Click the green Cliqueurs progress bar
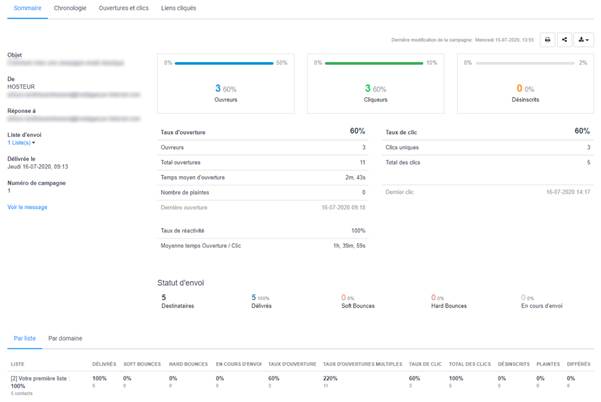This screenshot has height=402, width=601. (369, 63)
